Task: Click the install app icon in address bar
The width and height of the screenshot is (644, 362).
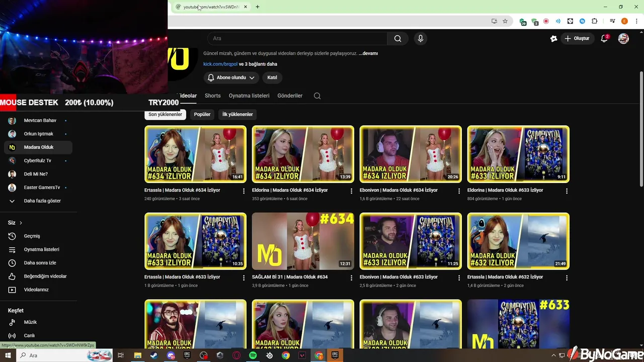Action: 494,21
